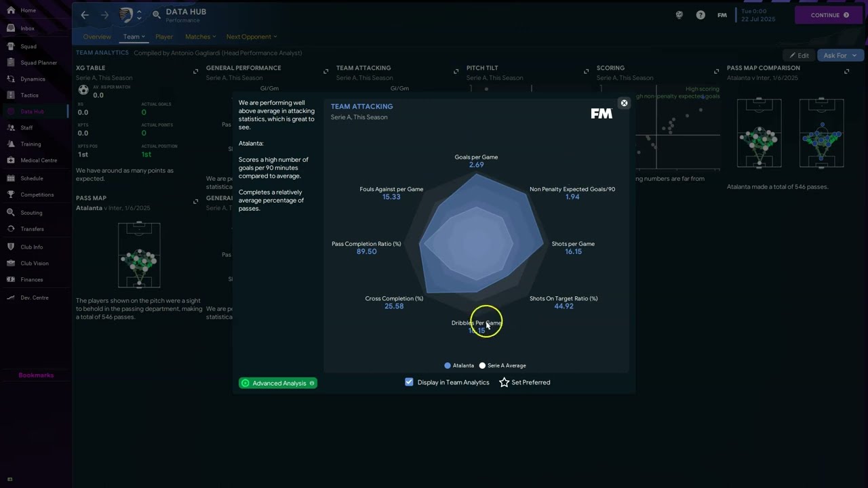
Task: Open the Matches tab dropdown
Action: pyautogui.click(x=201, y=37)
